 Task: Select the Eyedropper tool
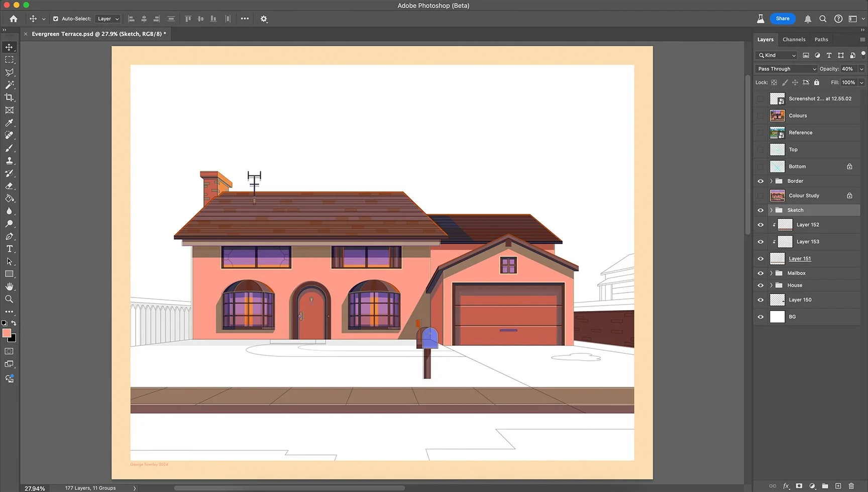point(9,123)
